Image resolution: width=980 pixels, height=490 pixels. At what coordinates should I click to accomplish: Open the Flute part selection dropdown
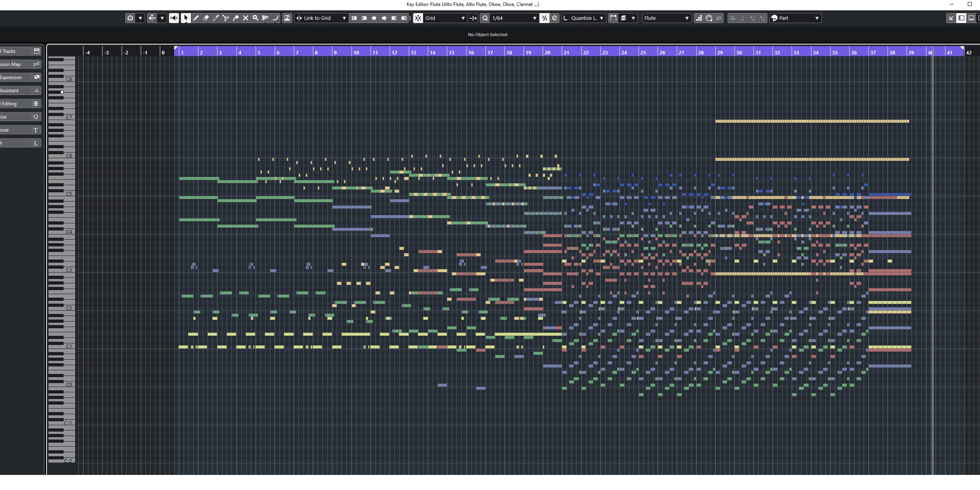(x=666, y=18)
